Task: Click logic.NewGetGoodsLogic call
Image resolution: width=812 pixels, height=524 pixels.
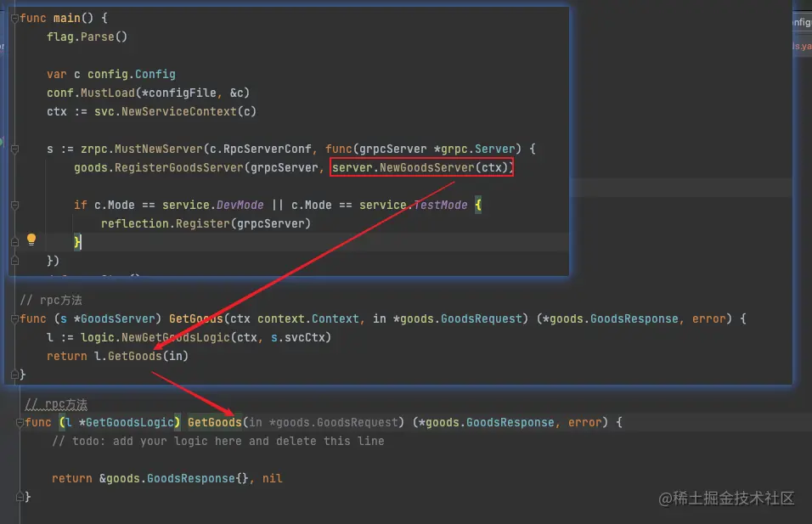Action: pos(155,338)
